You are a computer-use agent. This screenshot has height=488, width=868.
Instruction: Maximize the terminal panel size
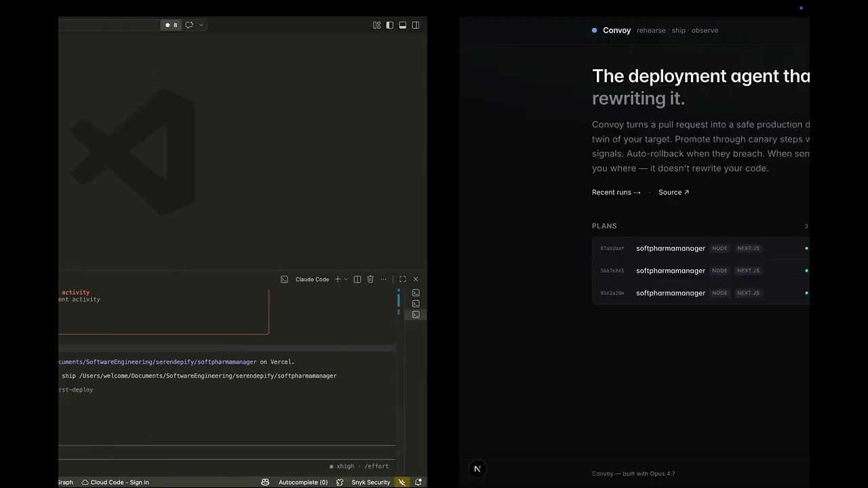pos(403,279)
